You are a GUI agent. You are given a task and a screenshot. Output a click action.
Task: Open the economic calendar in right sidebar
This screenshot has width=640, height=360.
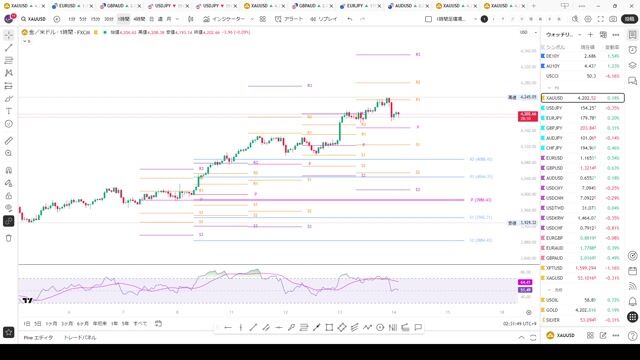(632, 271)
